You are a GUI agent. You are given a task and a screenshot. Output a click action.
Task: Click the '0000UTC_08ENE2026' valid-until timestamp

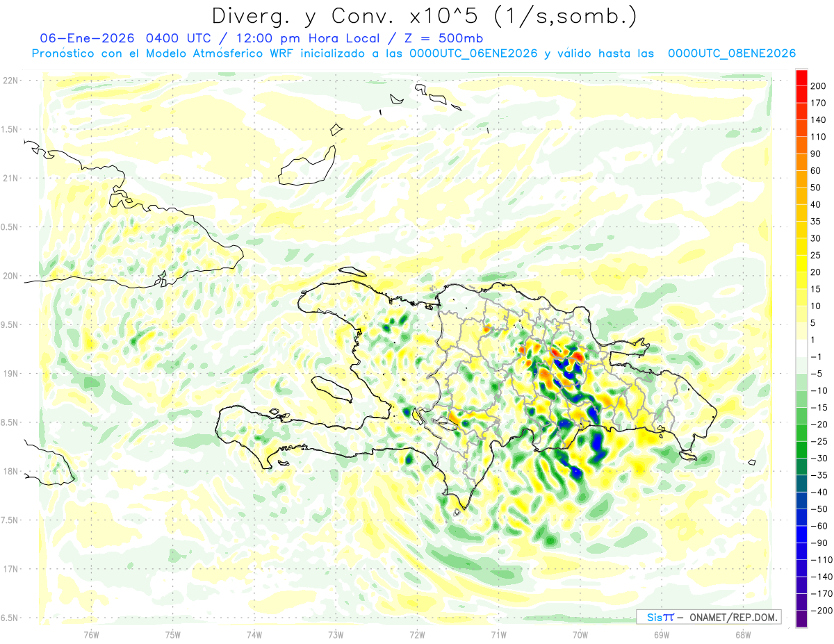tap(732, 53)
